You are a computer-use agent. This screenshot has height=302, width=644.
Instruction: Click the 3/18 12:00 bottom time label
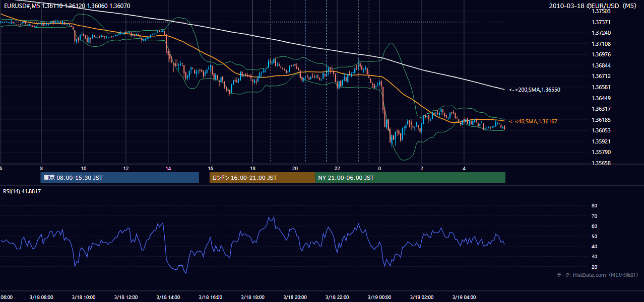click(126, 297)
